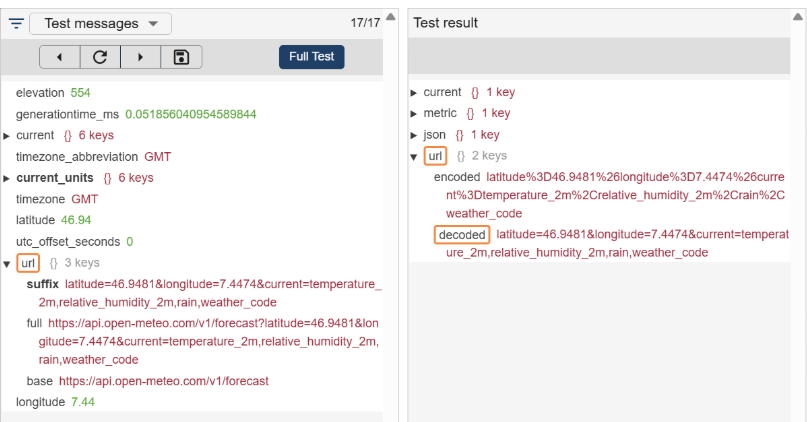Screen dimensions: 807x422
Task: Select base URL https://api.open-meteo.com/v1/forecast
Action: tap(164, 381)
